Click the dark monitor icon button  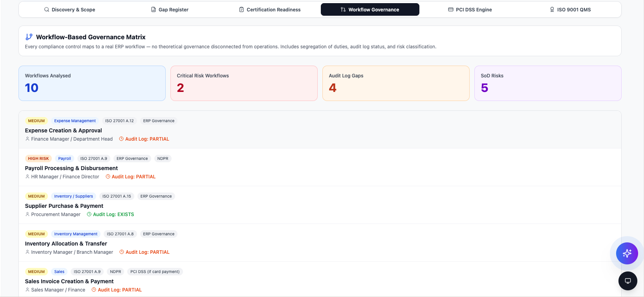point(628,281)
